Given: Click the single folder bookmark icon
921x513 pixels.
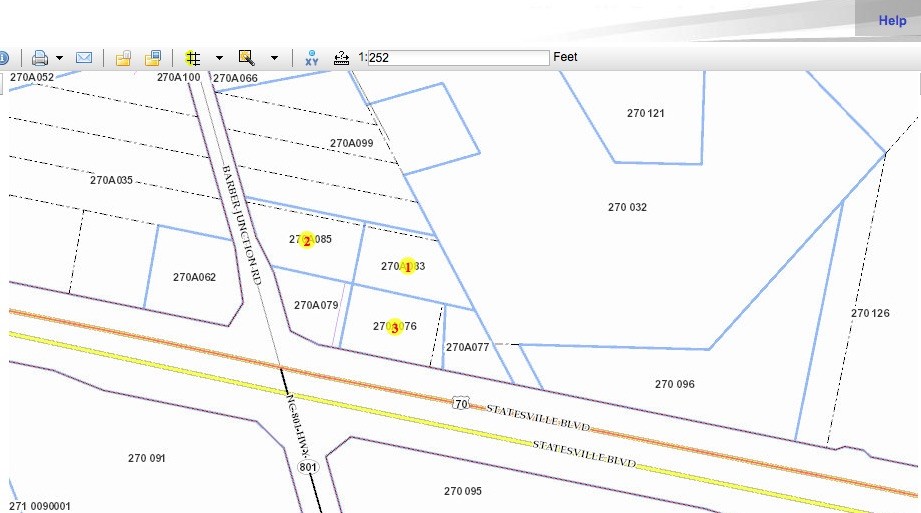Looking at the screenshot, I should point(123,58).
